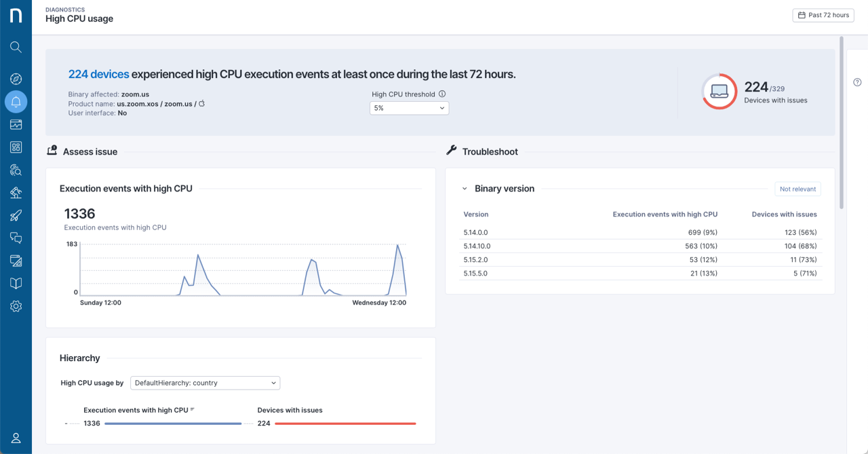The width and height of the screenshot is (868, 454).
Task: Open the DefaultHierarchy: country dropdown
Action: point(205,383)
